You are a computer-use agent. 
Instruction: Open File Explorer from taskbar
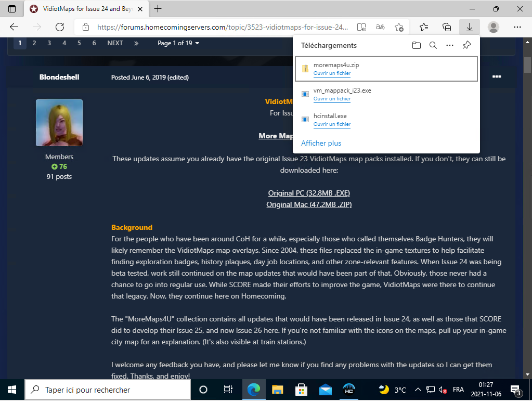click(x=278, y=390)
